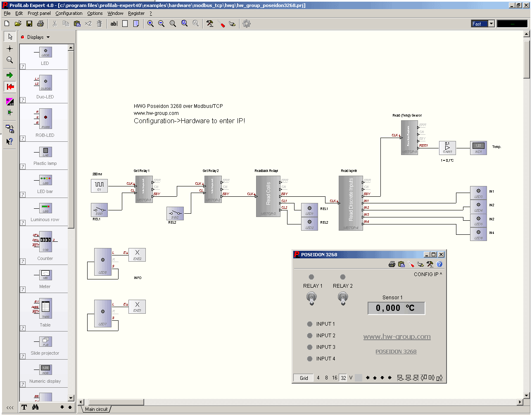Create a new project with the blank page icon
Viewport: 532px width, 415px height.
point(7,24)
